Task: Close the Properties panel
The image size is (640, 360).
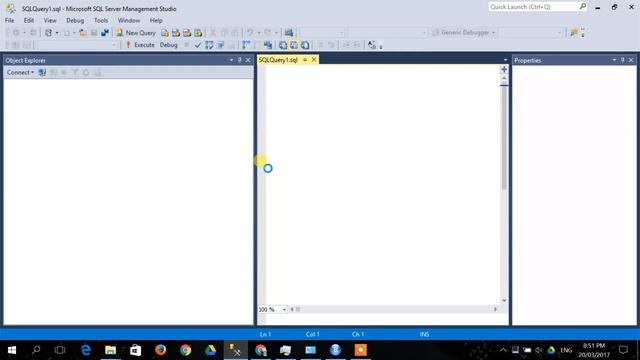Action: pyautogui.click(x=631, y=60)
